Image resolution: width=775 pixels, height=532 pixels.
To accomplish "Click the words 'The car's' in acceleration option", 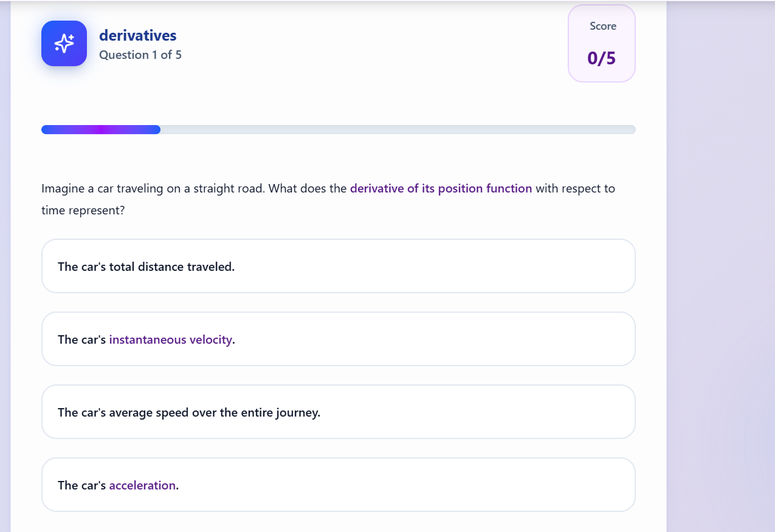I will [81, 485].
